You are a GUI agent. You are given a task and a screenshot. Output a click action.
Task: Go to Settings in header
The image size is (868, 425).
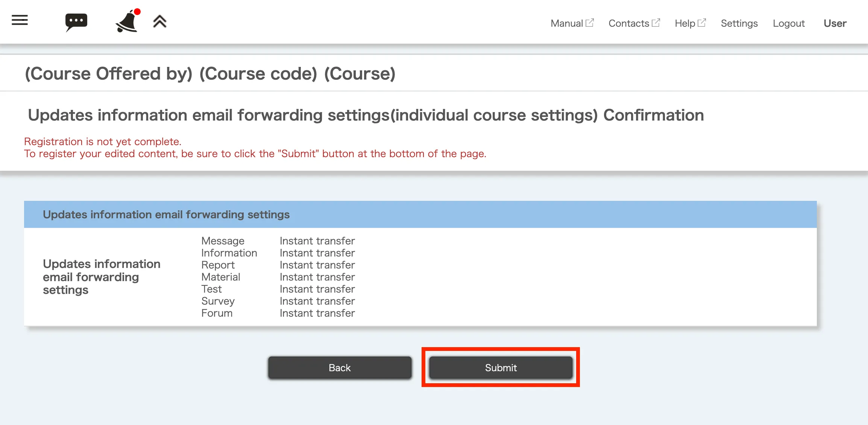click(x=739, y=23)
